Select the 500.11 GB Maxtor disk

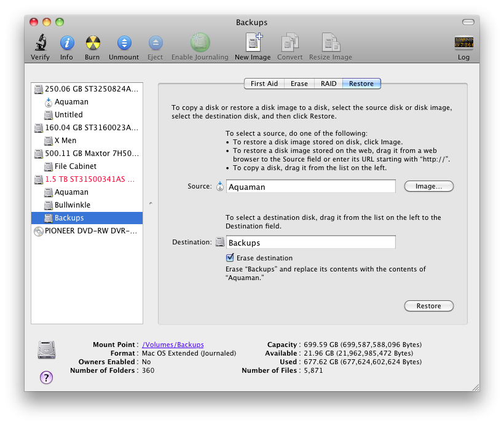(87, 153)
